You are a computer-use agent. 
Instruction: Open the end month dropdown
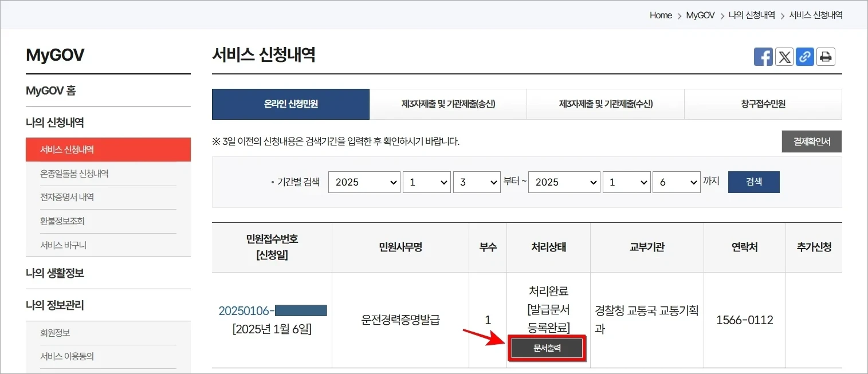(626, 182)
